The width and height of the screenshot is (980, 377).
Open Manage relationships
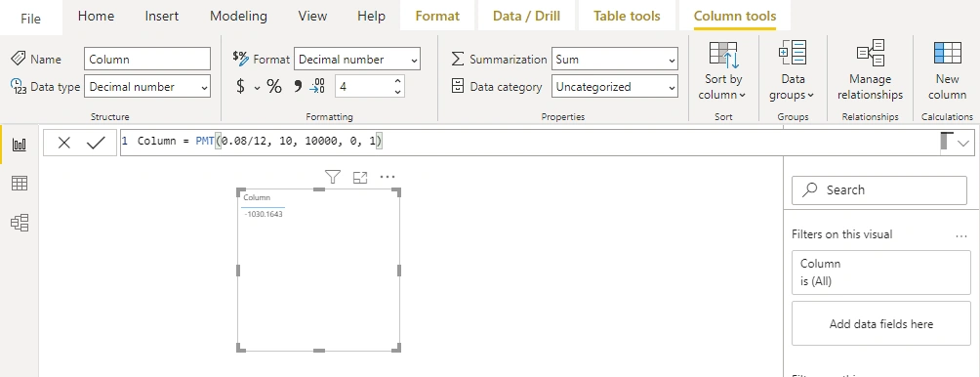click(x=870, y=70)
